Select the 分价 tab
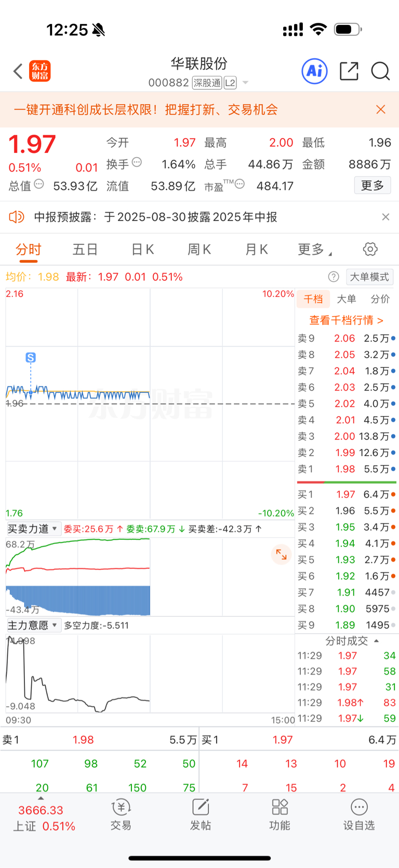Viewport: 399px width, 868px height. (380, 299)
